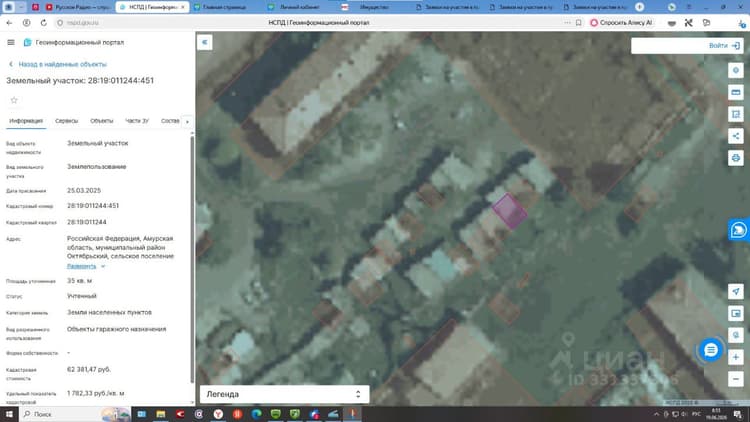Switch to the Объекты tab

101,121
